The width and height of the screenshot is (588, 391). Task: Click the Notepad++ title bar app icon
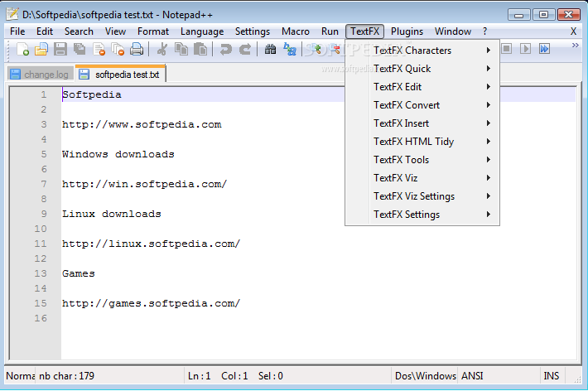(x=12, y=14)
